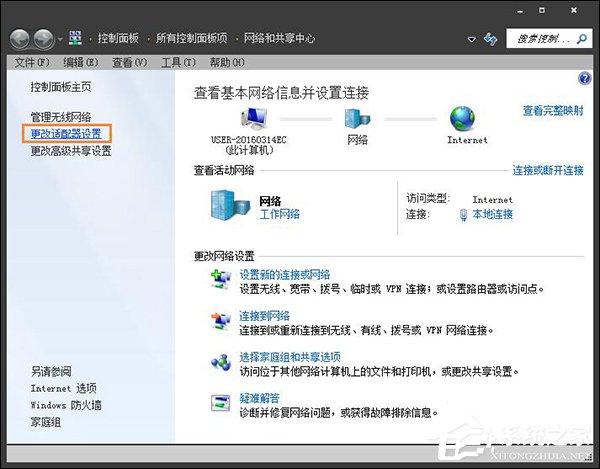Open the 文件(F) menu
Screen dimensions: 600x469
(x=32, y=62)
